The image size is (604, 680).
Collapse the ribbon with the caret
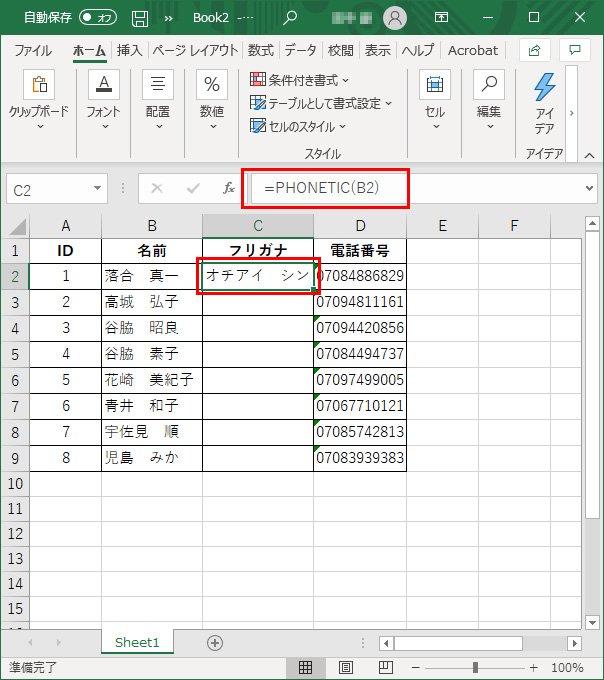(x=589, y=155)
